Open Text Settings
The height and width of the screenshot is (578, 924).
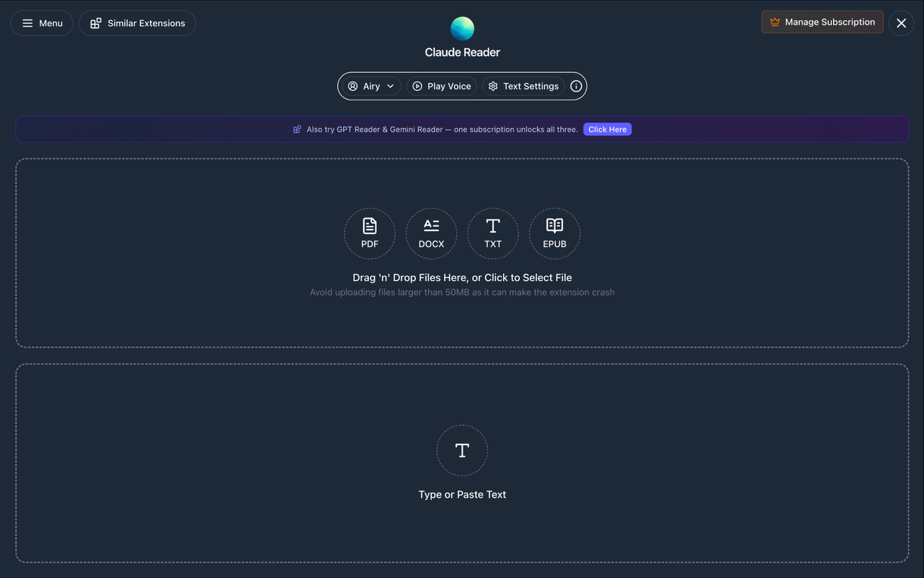[523, 86]
